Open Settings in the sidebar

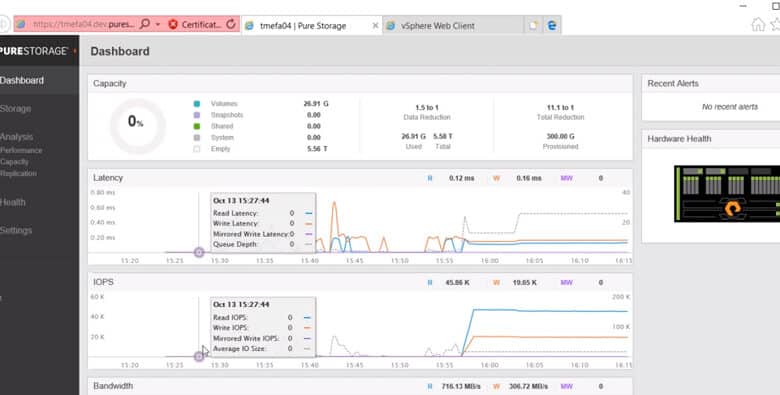(16, 230)
